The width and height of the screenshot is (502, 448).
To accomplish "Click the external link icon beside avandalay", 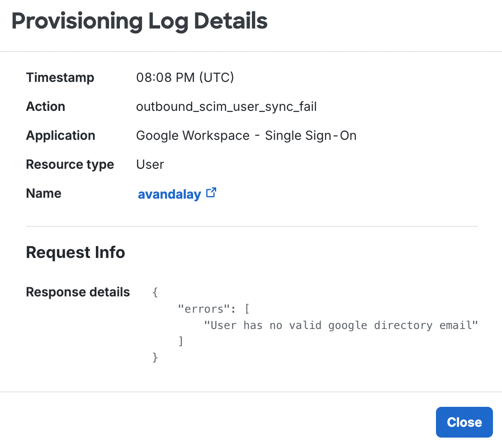I will click(x=211, y=192).
